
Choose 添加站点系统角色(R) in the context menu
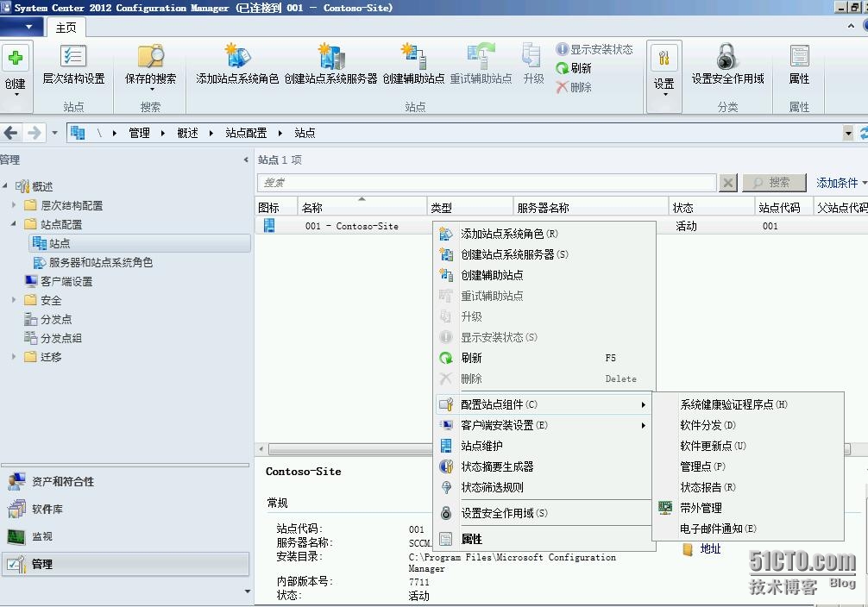point(544,234)
